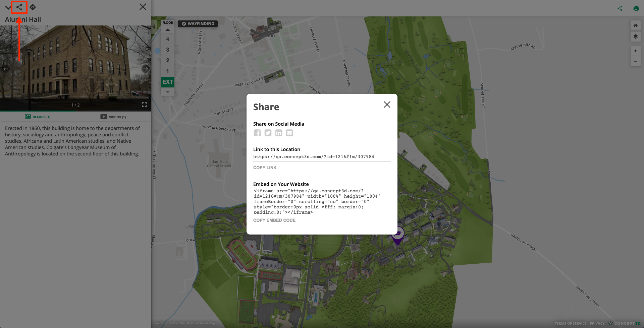Select floor 1
The height and width of the screenshot is (328, 644).
(168, 71)
